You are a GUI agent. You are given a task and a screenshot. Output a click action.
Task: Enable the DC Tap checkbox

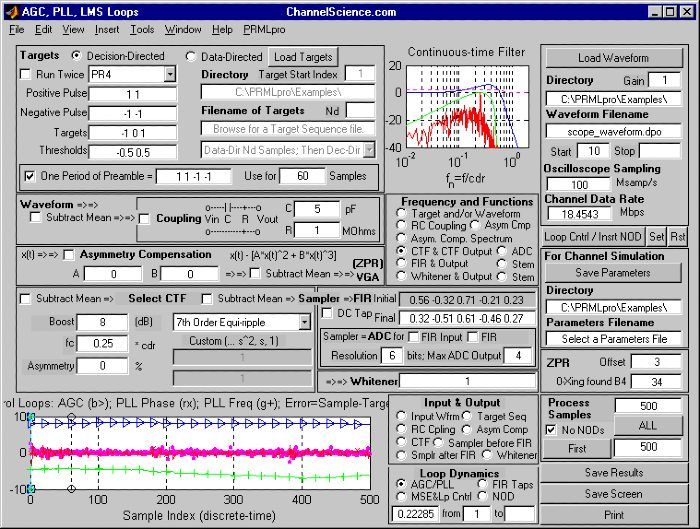pos(327,313)
